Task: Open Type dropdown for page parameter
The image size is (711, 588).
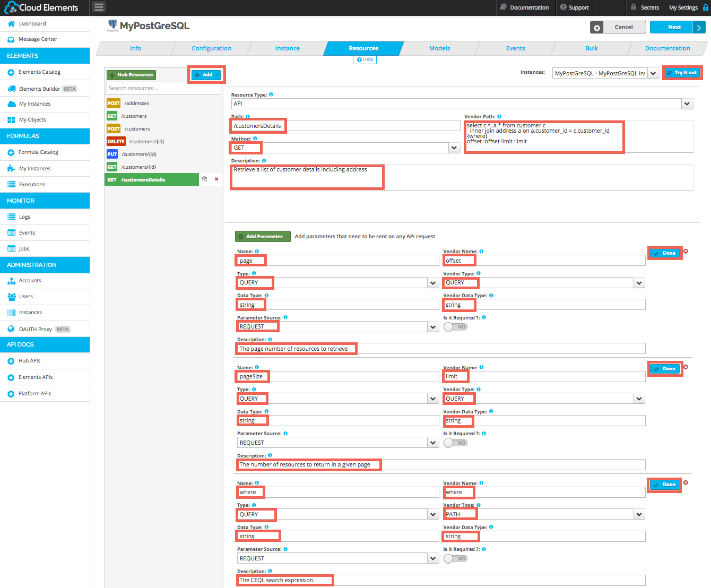Action: (x=433, y=283)
